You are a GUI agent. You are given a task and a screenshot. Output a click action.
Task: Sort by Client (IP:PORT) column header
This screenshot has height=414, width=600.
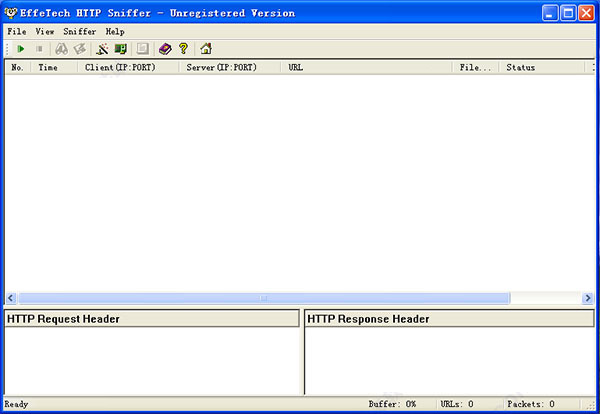[128, 67]
